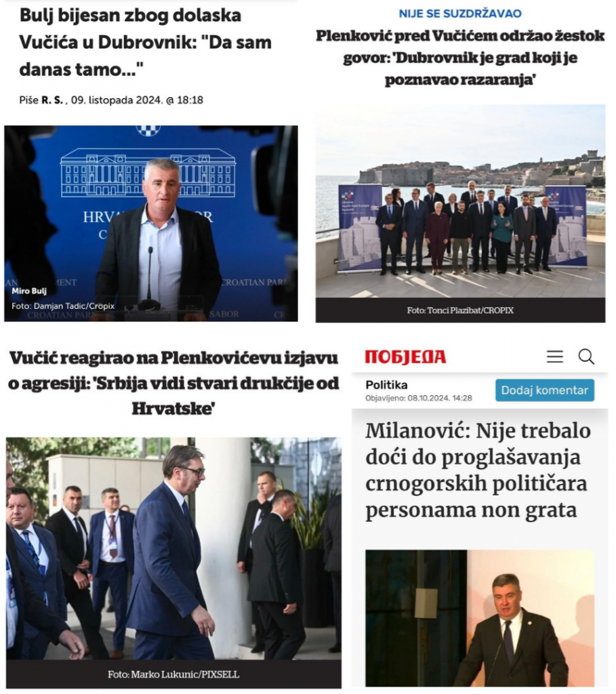Image resolution: width=616 pixels, height=694 pixels.
Task: Click the 'Foto: Marko Lukunic/PIXSELL' credit bar
Action: tap(173, 674)
